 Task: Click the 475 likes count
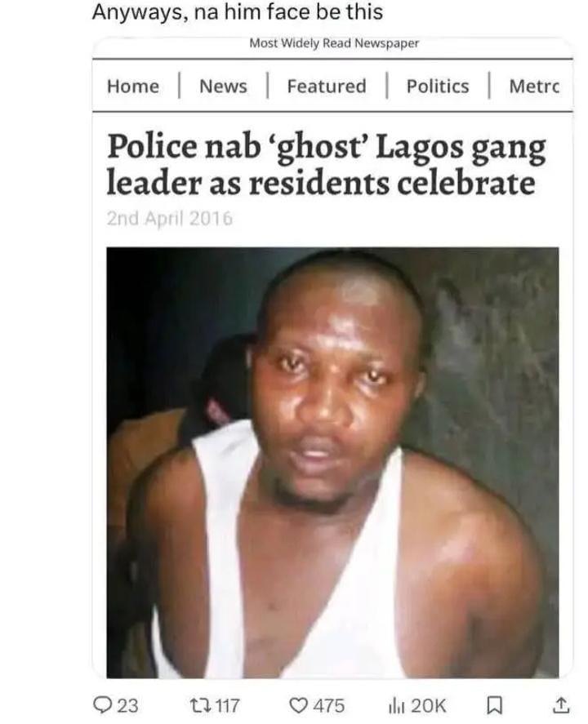(x=329, y=706)
